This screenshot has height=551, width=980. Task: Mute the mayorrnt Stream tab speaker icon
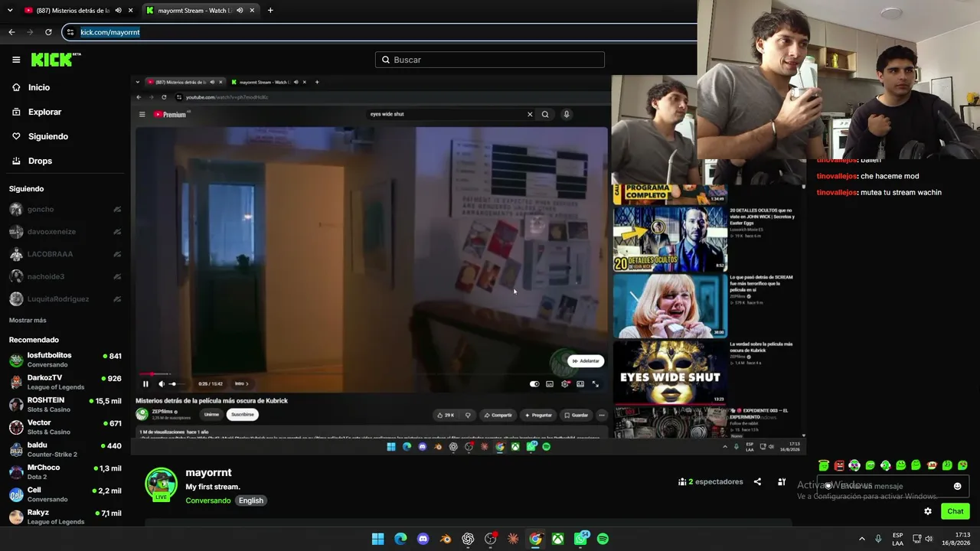point(240,11)
